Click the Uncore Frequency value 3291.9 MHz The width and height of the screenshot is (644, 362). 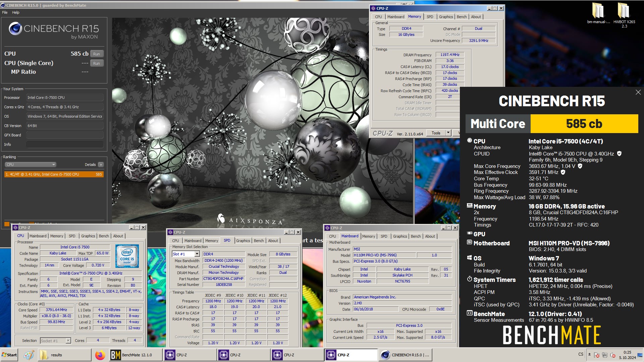(478, 41)
